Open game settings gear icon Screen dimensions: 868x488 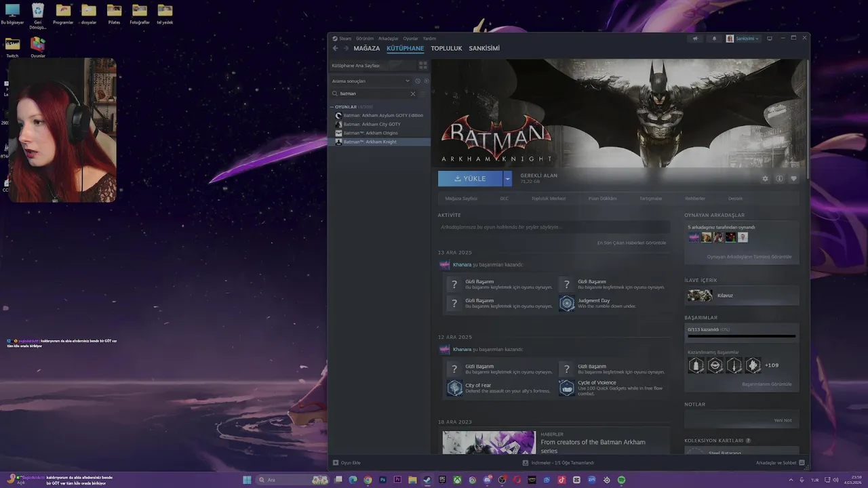tap(766, 179)
